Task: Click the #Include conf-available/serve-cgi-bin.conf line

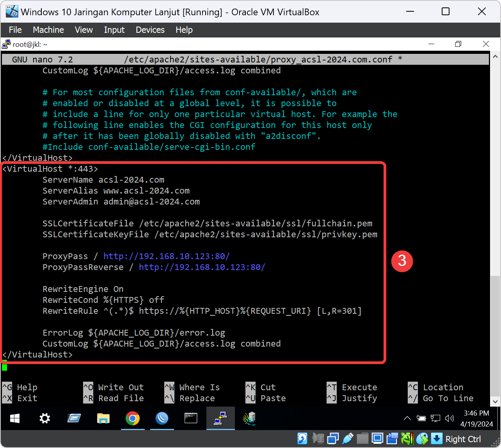Action: click(149, 147)
